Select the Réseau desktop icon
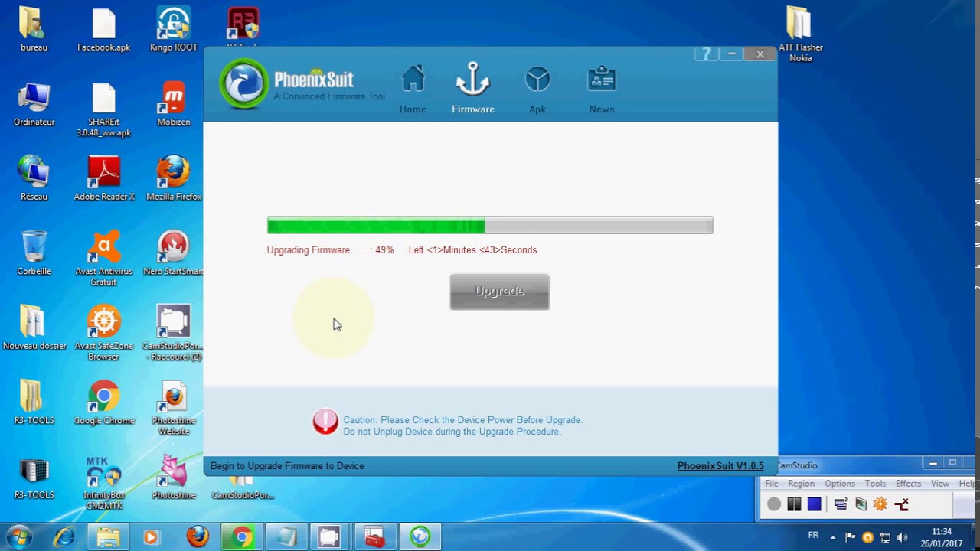Viewport: 980px width, 551px height. pos(34,179)
